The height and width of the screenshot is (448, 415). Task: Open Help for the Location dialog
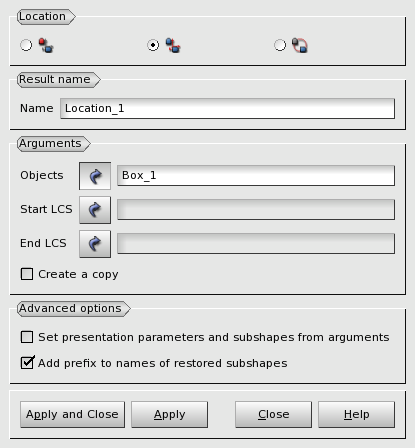[x=356, y=414]
